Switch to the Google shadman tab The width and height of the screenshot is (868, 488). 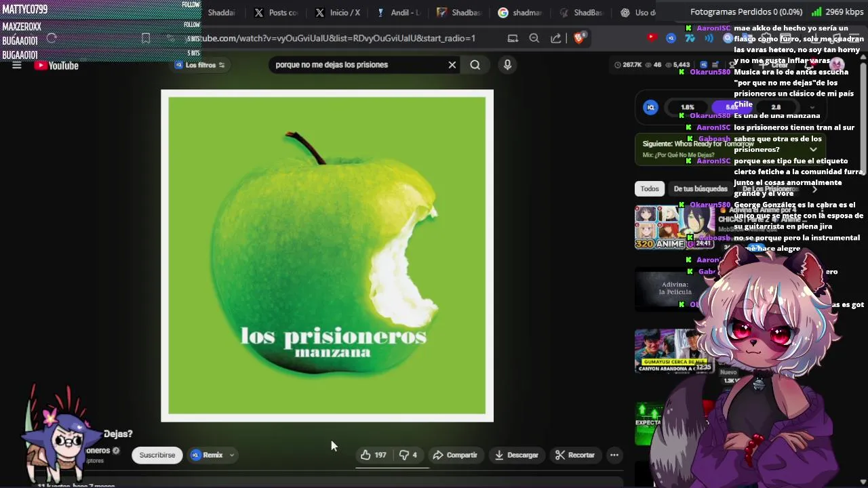click(520, 12)
